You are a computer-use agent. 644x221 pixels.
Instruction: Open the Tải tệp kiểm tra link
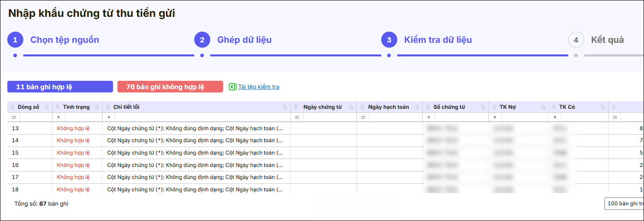point(259,87)
